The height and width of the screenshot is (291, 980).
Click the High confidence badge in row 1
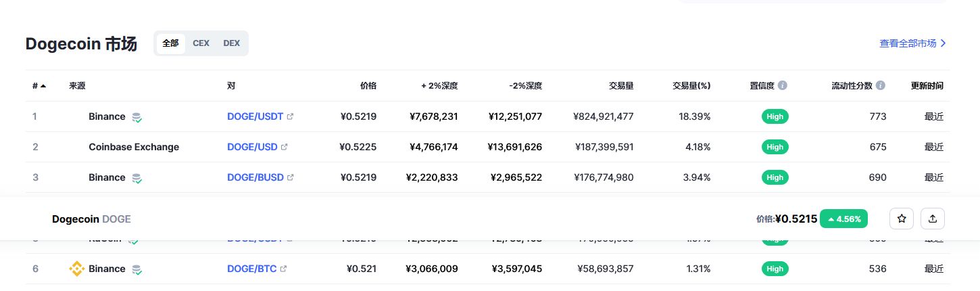[x=775, y=116]
